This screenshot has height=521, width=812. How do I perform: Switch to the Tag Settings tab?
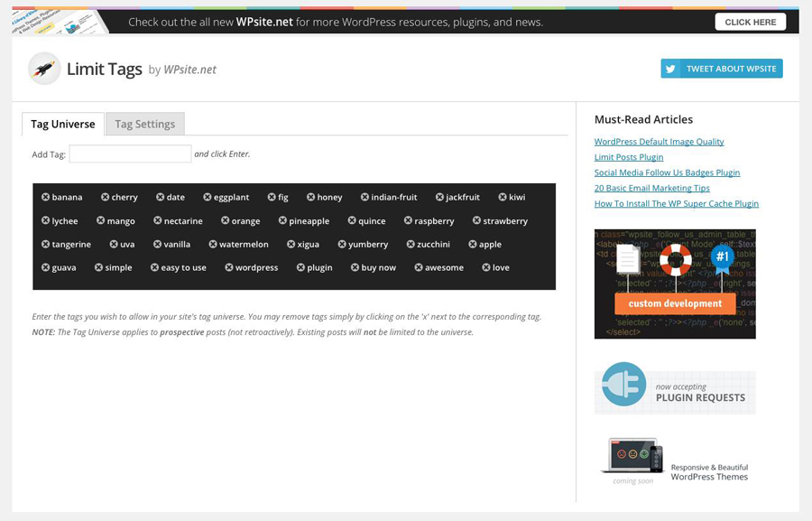click(x=145, y=124)
